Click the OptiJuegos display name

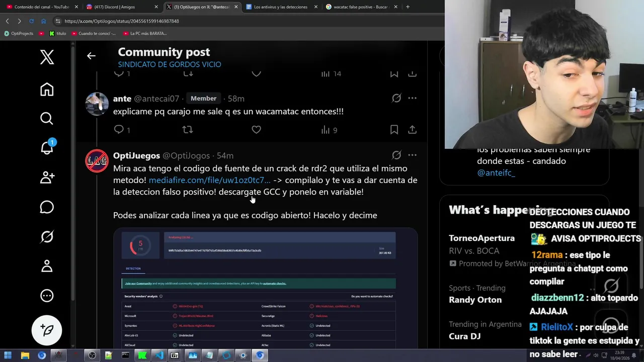(x=136, y=155)
